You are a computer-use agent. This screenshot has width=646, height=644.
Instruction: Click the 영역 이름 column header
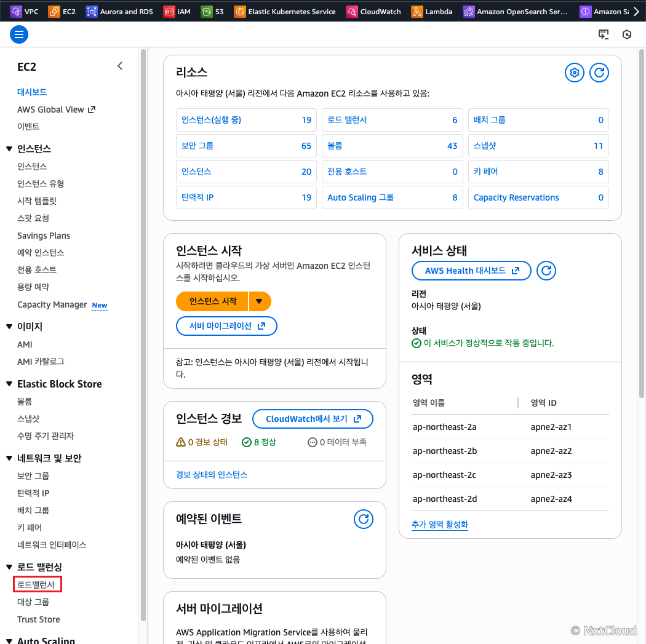click(428, 403)
